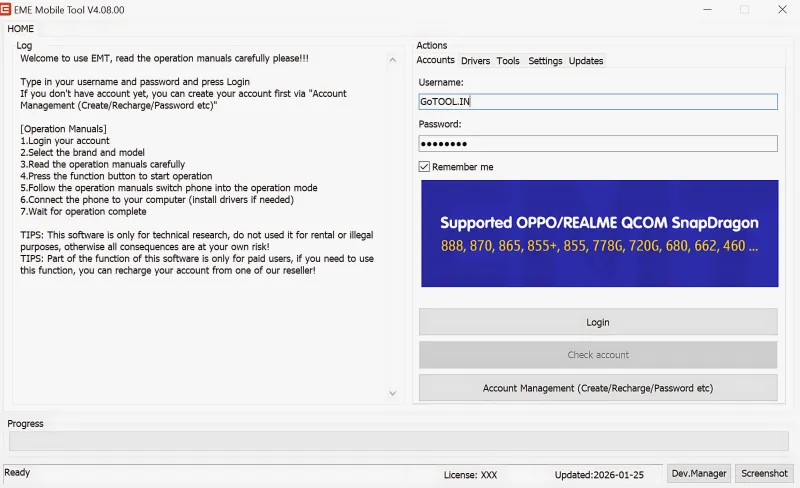Click '6.Connect the phone to your computer' line

(157, 200)
